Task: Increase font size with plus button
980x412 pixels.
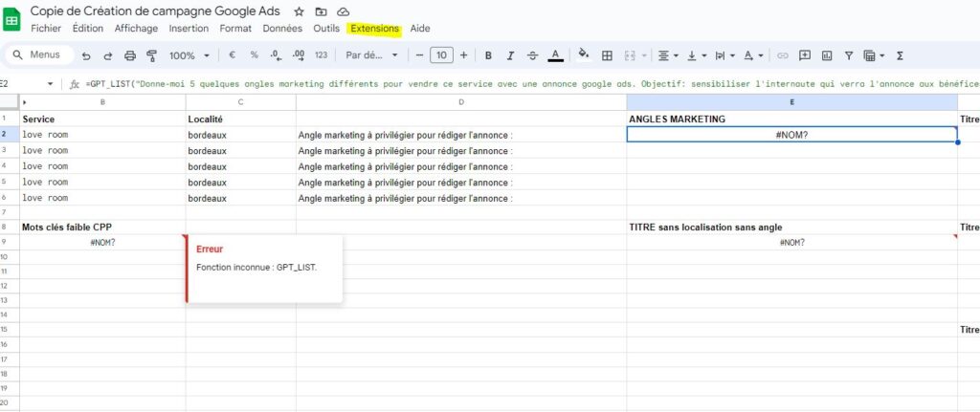Action: click(x=464, y=55)
